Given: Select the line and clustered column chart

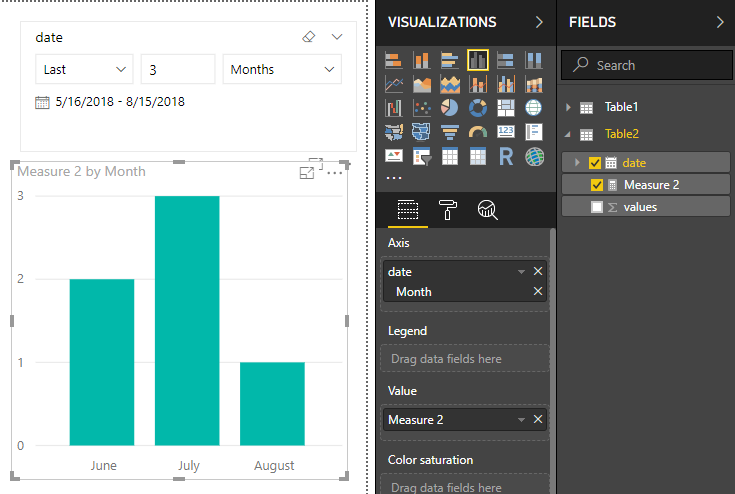Looking at the screenshot, I should (x=506, y=84).
